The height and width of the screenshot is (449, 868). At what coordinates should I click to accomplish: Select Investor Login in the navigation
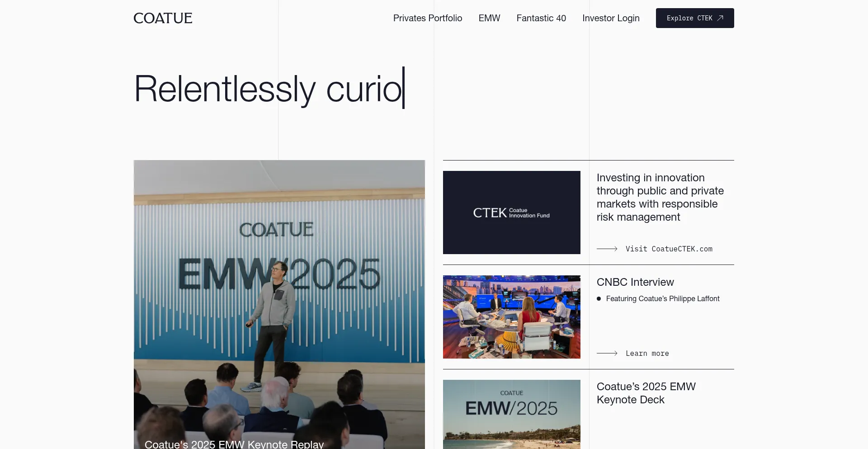(x=610, y=18)
